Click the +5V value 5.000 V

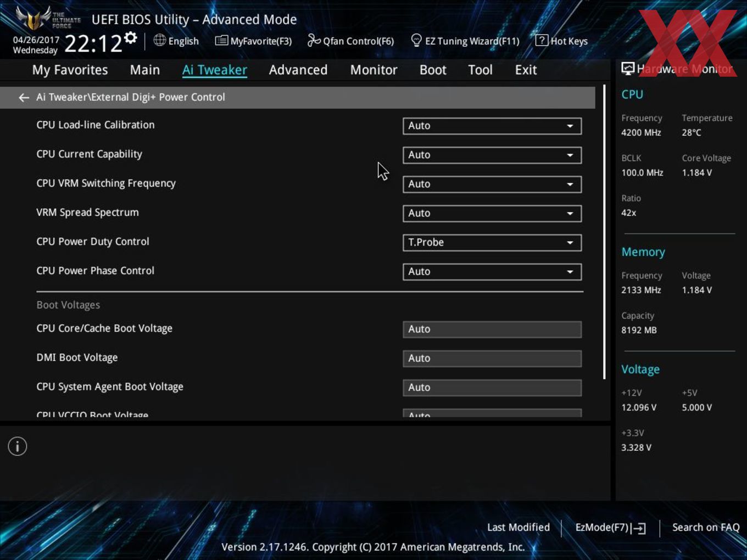(697, 407)
